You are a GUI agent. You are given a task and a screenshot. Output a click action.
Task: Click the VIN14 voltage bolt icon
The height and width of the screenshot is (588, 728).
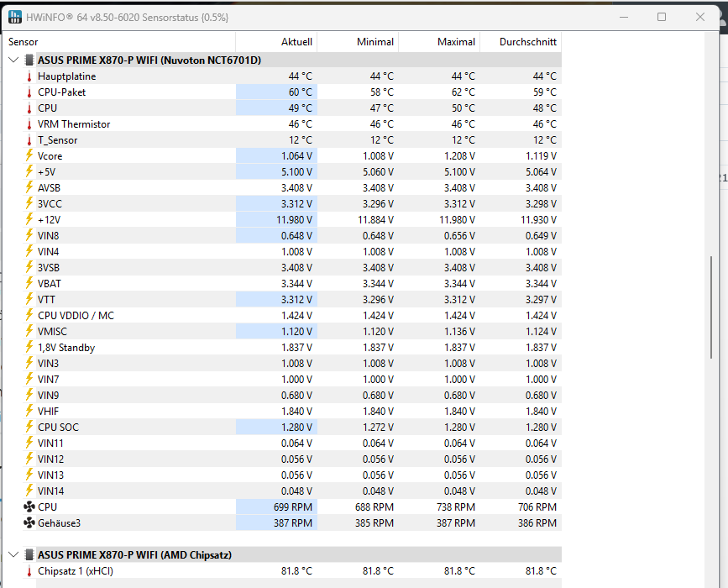pos(29,491)
